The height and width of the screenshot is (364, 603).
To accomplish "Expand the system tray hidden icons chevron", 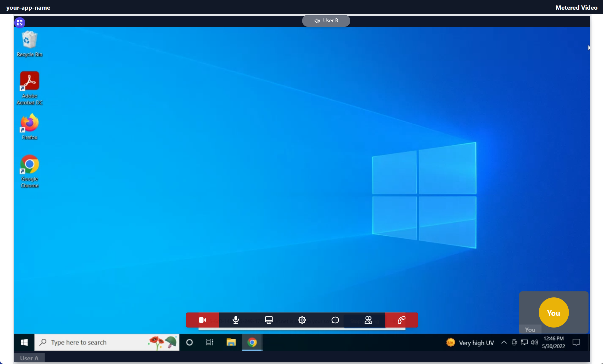I will point(504,342).
